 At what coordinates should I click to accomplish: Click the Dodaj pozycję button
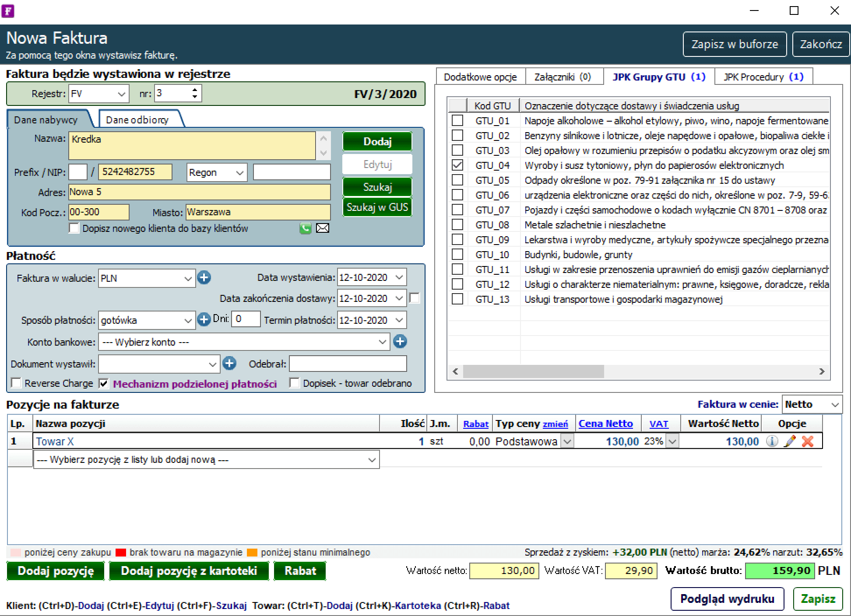tap(56, 570)
